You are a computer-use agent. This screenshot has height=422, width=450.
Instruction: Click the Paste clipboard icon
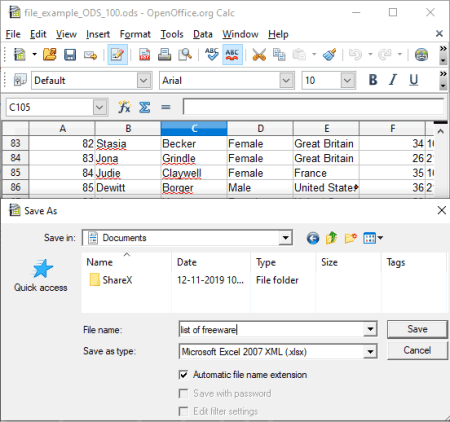299,54
